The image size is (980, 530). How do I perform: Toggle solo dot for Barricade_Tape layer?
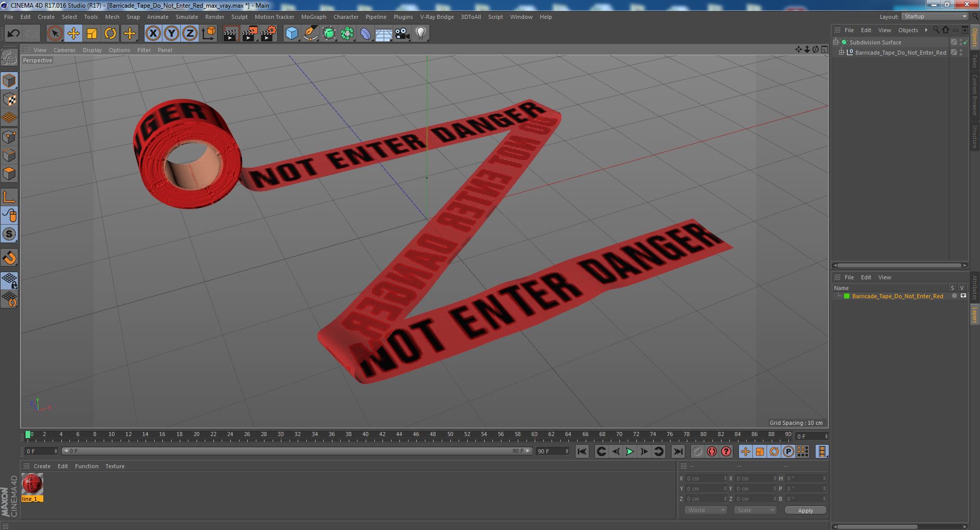pos(953,296)
